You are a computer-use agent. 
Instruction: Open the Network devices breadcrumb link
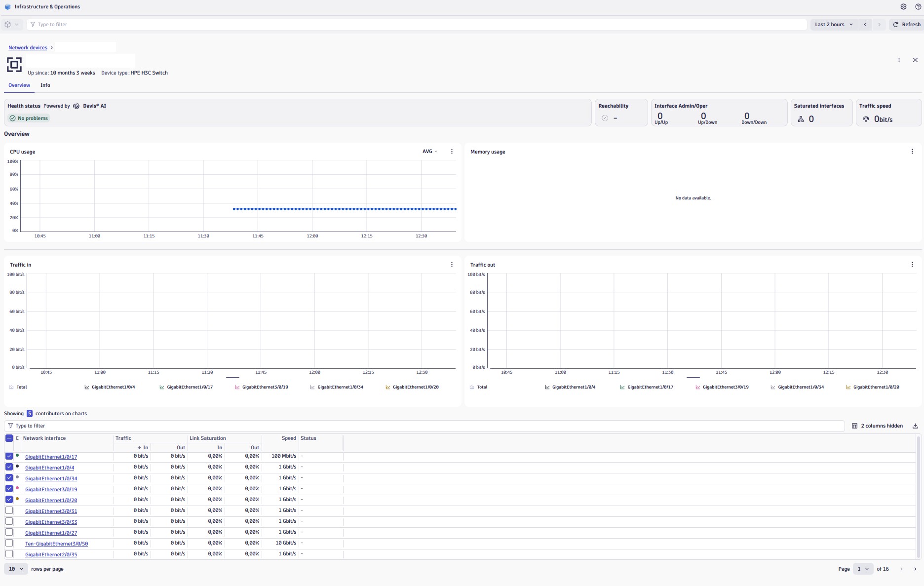(x=28, y=48)
